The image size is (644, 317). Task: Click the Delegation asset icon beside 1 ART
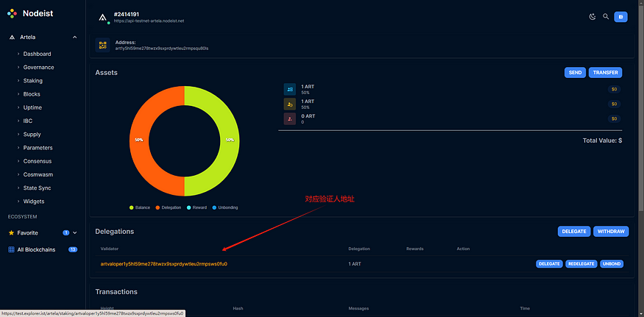pos(289,104)
